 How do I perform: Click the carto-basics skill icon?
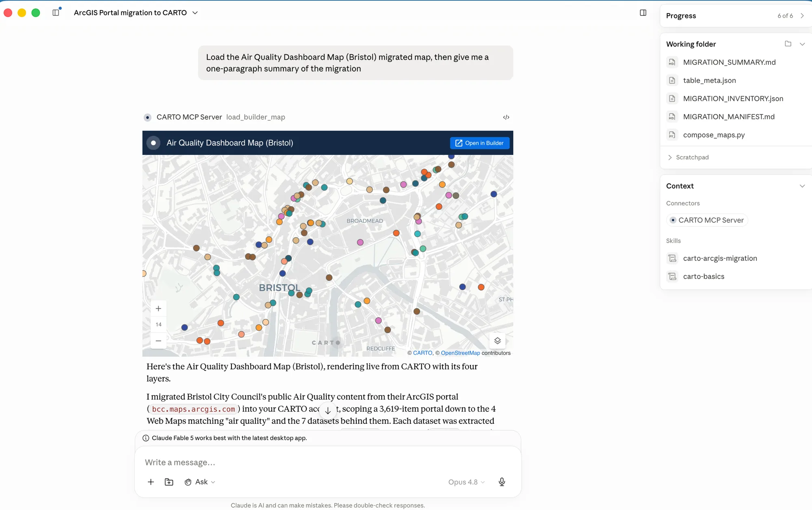coord(672,276)
